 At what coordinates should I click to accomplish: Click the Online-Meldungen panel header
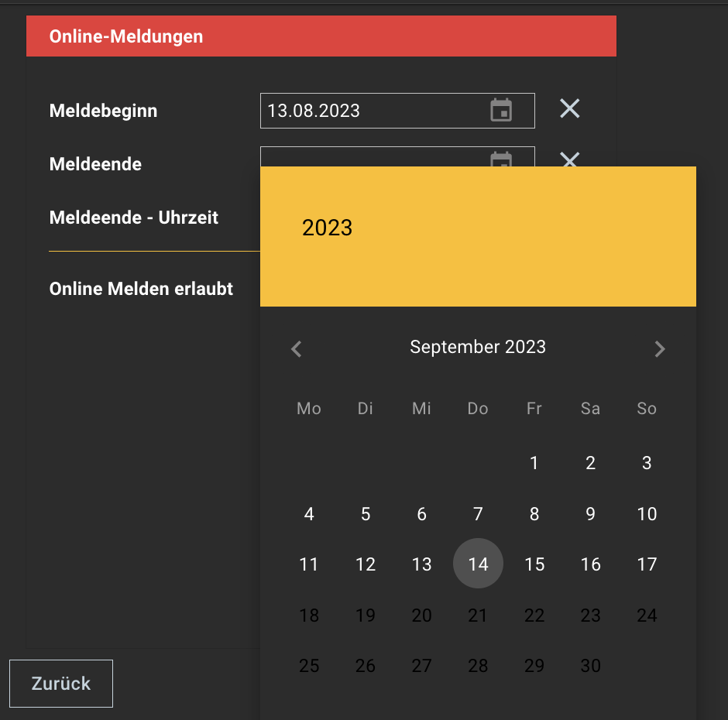[321, 36]
